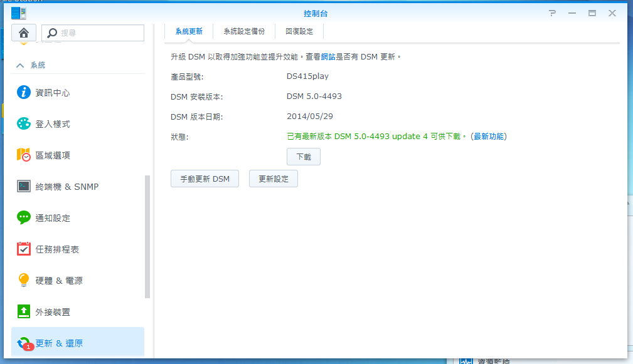Open the 通知設定 chat bubble icon
The image size is (633, 364).
click(23, 217)
